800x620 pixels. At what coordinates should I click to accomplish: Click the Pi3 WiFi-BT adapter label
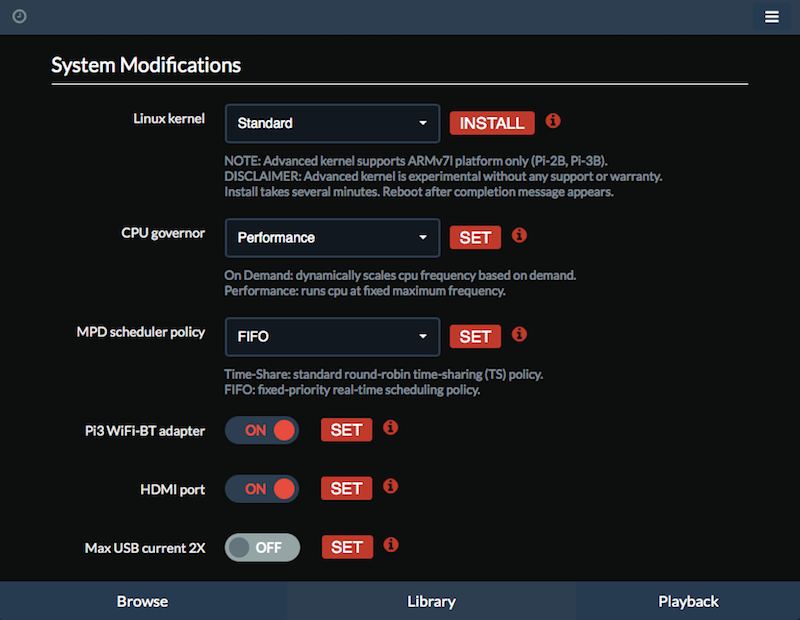[145, 431]
